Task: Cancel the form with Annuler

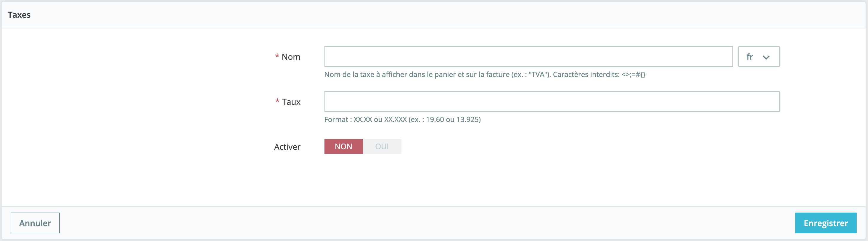Action: 35,223
